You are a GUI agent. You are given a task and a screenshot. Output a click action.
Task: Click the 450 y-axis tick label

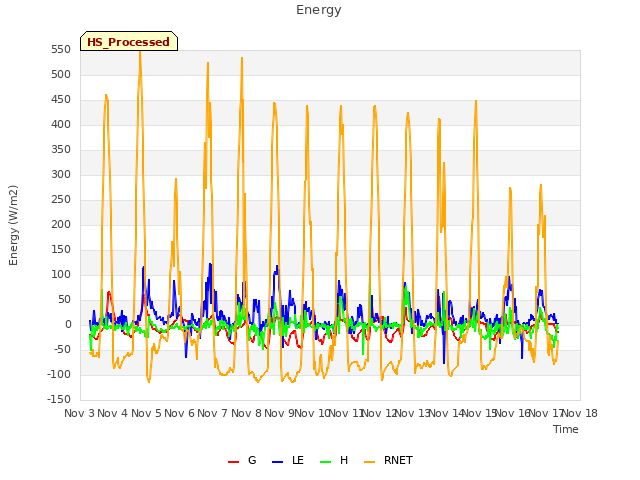click(x=61, y=100)
